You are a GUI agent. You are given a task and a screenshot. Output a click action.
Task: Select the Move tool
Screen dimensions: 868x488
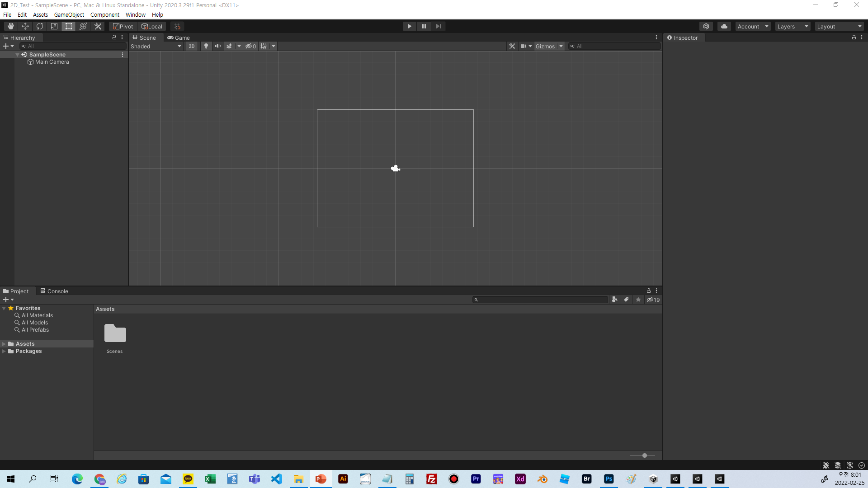[x=25, y=26]
